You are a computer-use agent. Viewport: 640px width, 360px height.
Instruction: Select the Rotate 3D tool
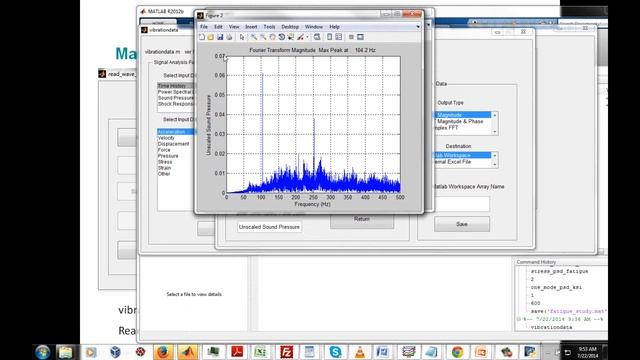click(282, 37)
